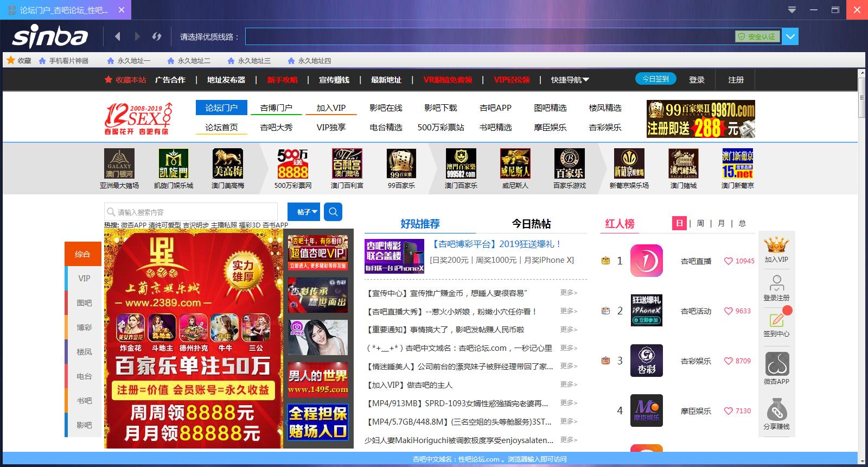Click the heart icon beside 10945
Viewport: 868px width, 467px height.
point(729,261)
